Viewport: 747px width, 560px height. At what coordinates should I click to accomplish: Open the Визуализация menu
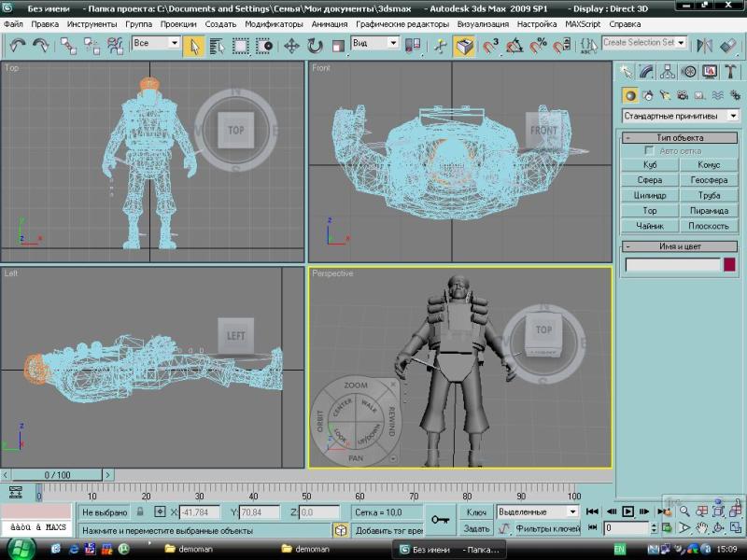click(482, 23)
